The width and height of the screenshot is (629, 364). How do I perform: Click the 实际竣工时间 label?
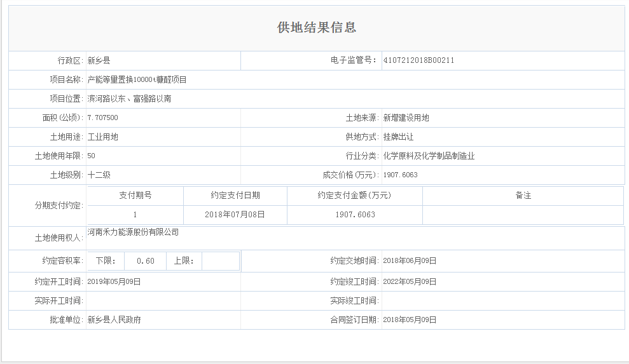point(355,300)
